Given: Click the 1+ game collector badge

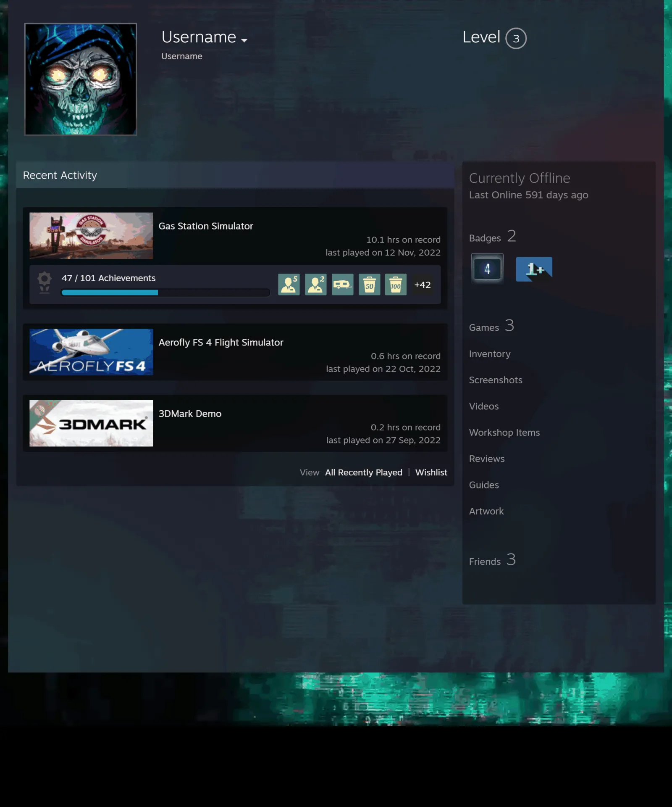Looking at the screenshot, I should (x=534, y=269).
